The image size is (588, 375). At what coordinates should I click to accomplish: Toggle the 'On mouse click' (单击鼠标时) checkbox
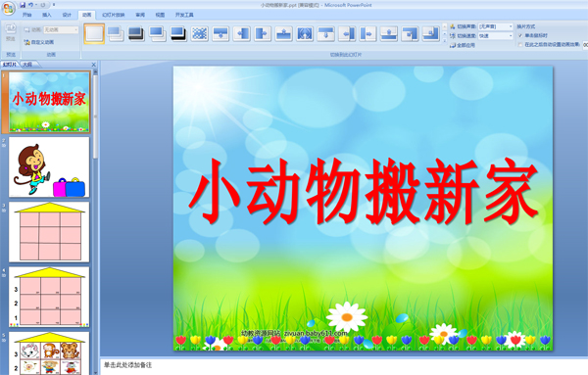520,35
